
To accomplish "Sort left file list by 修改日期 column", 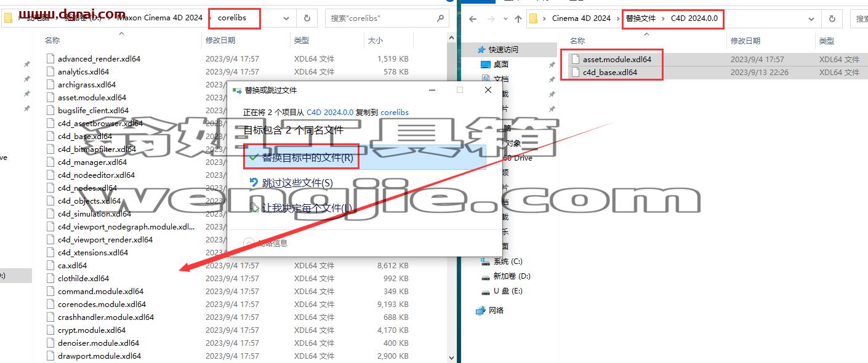I will click(x=220, y=41).
